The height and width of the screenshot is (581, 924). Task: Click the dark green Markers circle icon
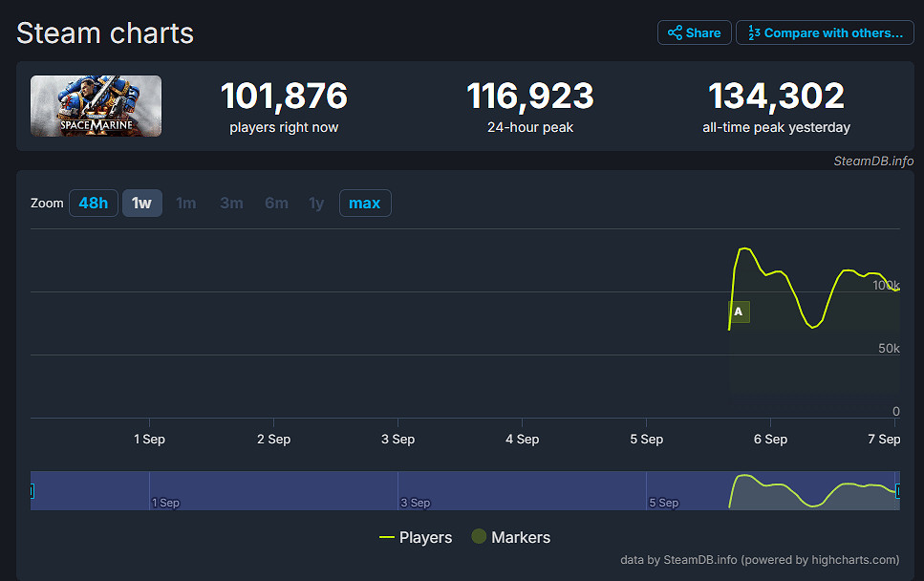479,537
